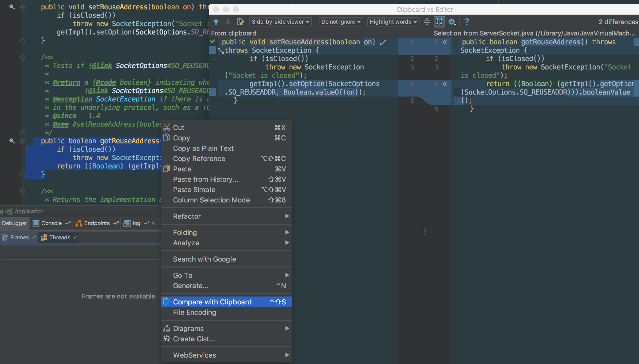
Task: Collapse unchanged fragments in diff toolbar
Action: pos(427,22)
